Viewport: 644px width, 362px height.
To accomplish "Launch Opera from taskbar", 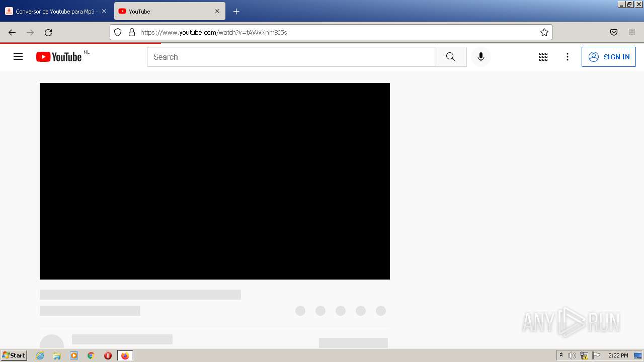I will coord(108,355).
